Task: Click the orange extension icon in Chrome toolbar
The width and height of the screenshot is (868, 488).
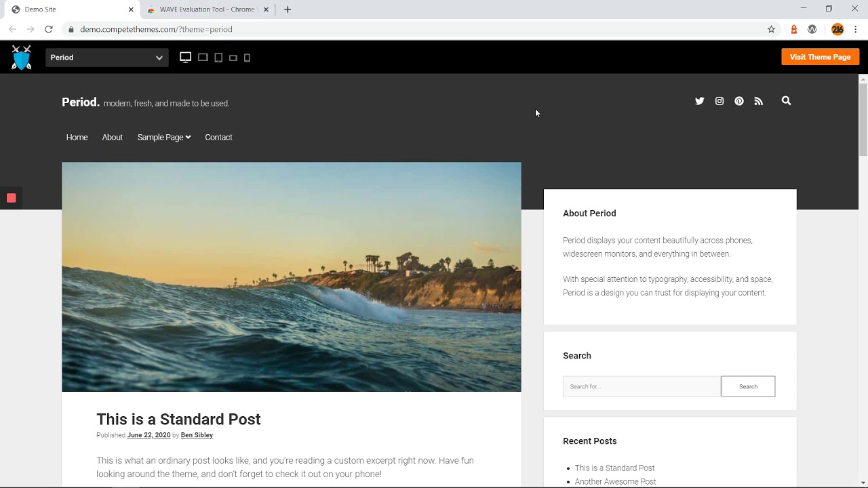Action: tap(794, 29)
